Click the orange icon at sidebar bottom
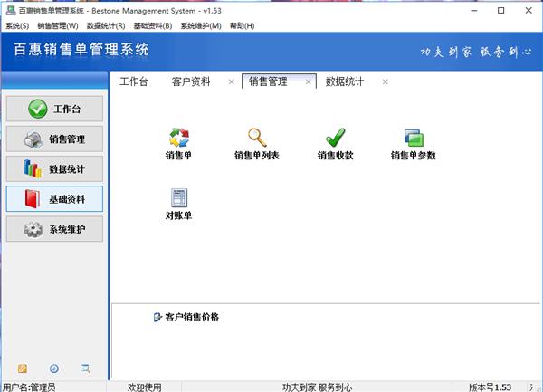 click(x=23, y=368)
